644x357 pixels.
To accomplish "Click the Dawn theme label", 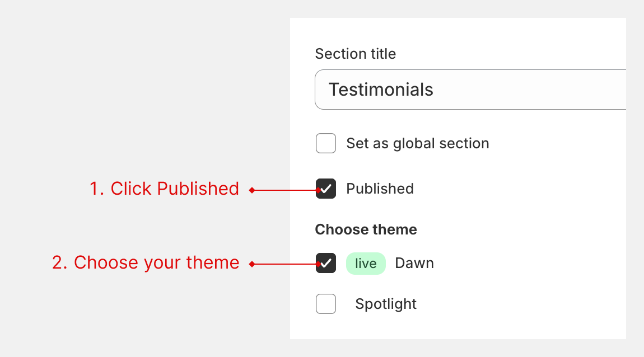I will [x=414, y=263].
